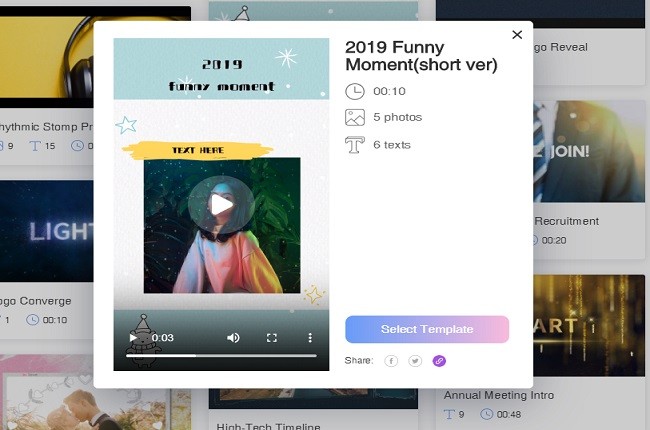
Task: Play the video with the center play button
Action: point(221,205)
